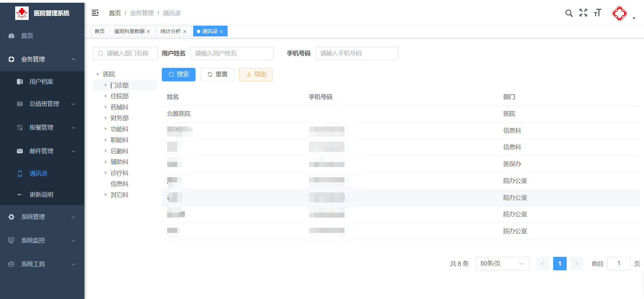Expand the 门诊部 tree node

point(106,85)
